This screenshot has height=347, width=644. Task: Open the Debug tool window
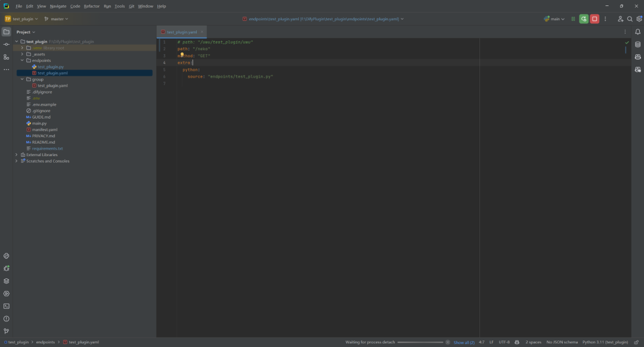[6, 268]
